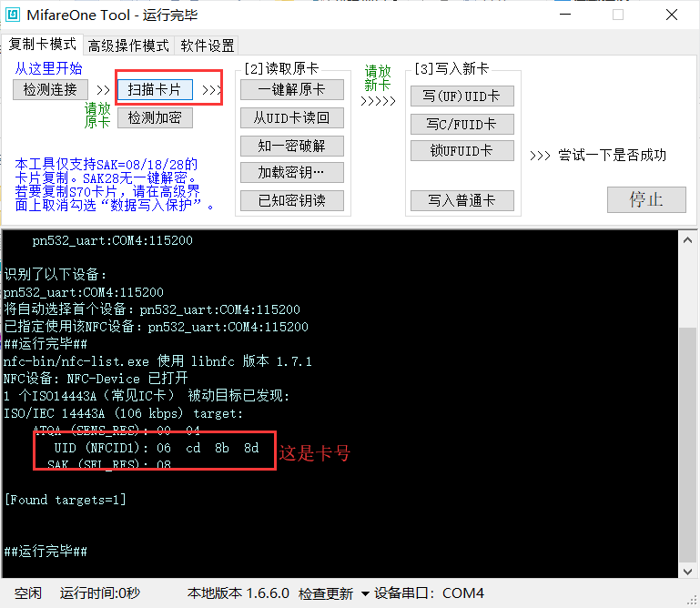
Task: Click 写入普通卡 button
Action: pos(462,200)
